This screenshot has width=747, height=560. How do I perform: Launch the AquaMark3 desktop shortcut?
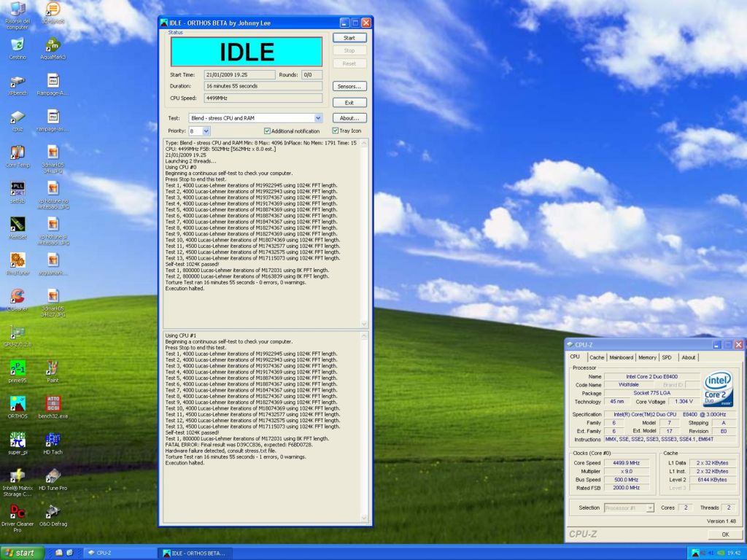53,49
